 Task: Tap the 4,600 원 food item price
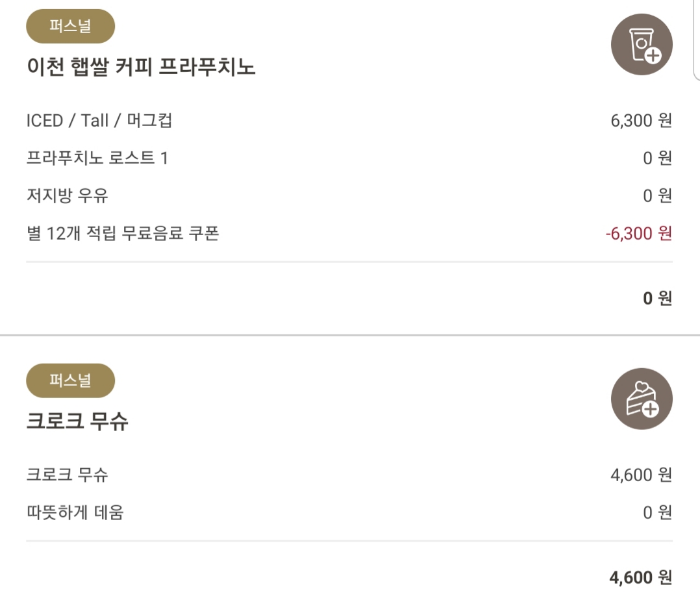pos(641,475)
